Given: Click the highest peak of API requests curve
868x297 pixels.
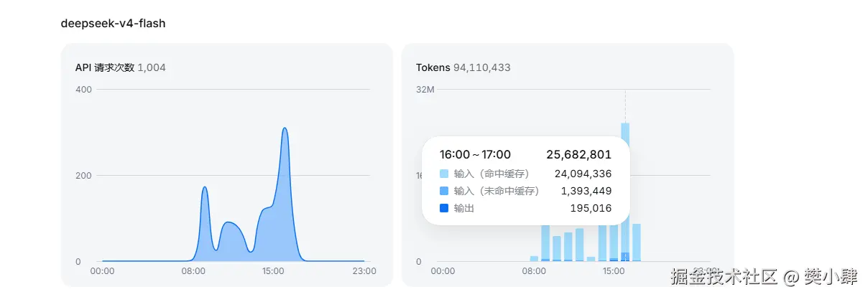Looking at the screenshot, I should point(285,129).
